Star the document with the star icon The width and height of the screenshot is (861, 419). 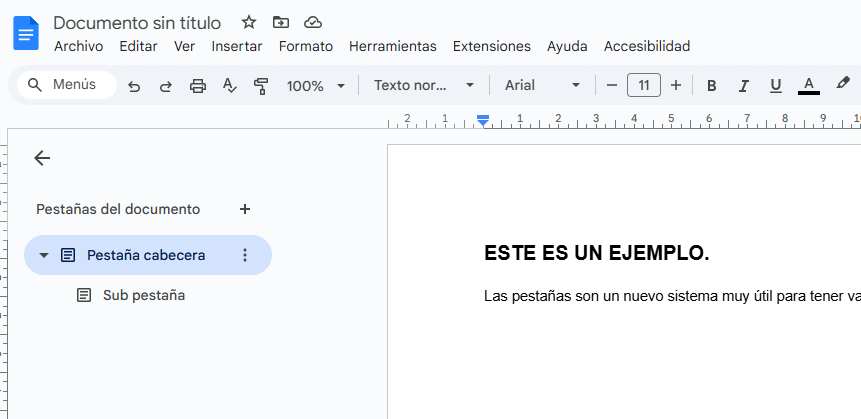pyautogui.click(x=249, y=22)
